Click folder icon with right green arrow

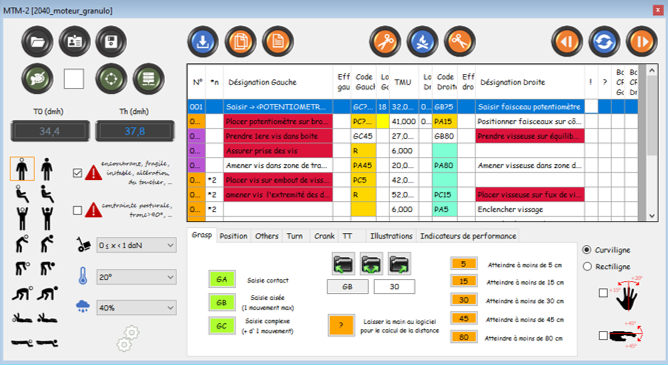coord(400,264)
